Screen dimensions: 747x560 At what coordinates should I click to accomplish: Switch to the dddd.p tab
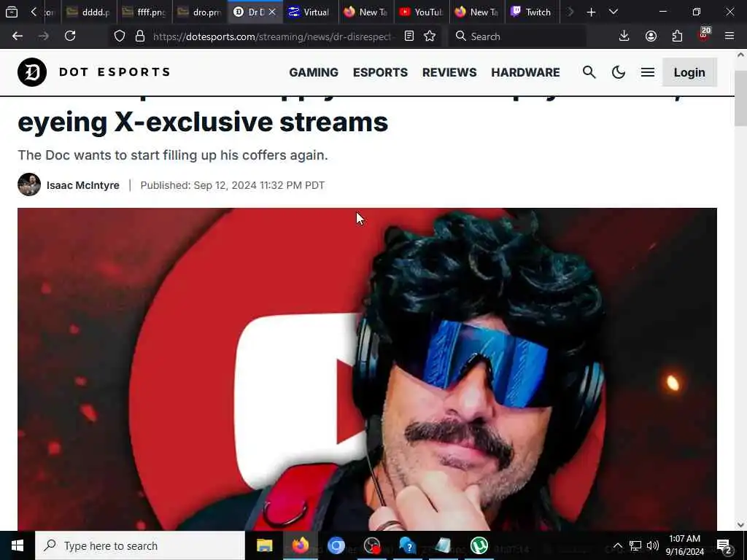(88, 12)
